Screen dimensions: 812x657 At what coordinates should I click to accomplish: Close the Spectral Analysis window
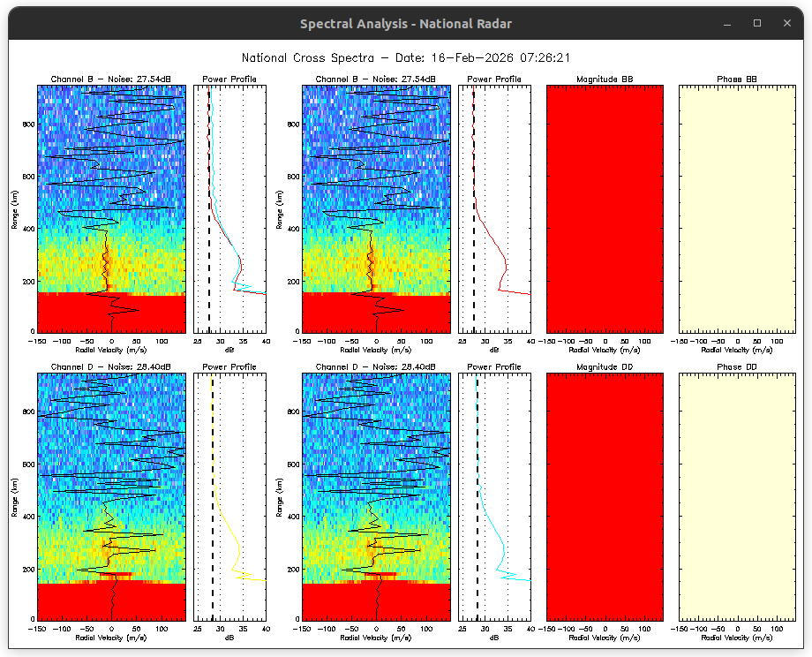pos(786,24)
